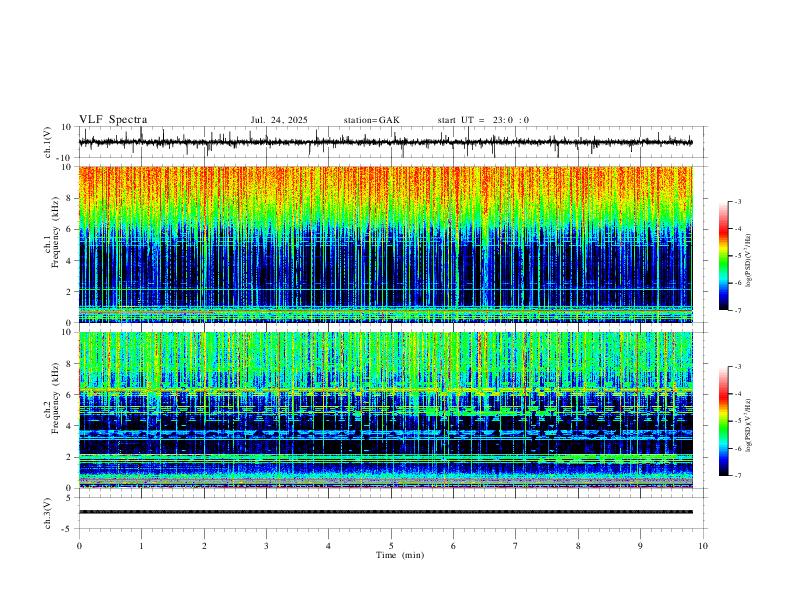
Task: Click the time-axis tick label '2'
Action: [x=204, y=546]
